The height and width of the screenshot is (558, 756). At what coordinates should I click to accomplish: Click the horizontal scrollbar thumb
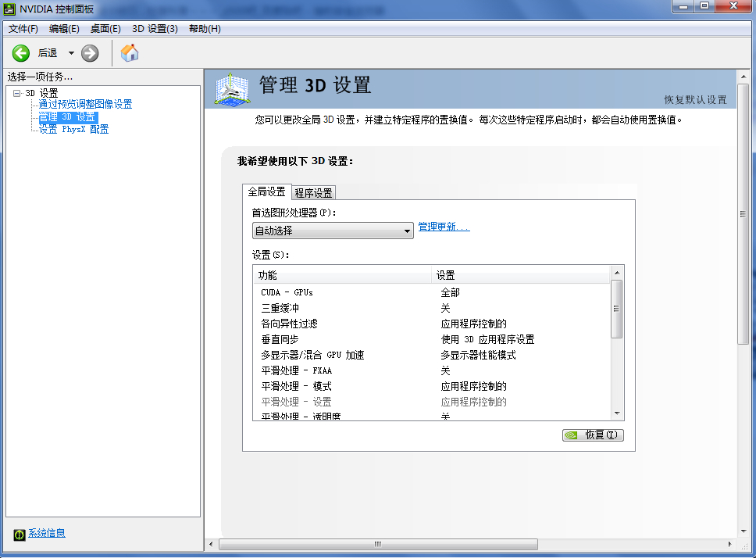click(x=379, y=544)
